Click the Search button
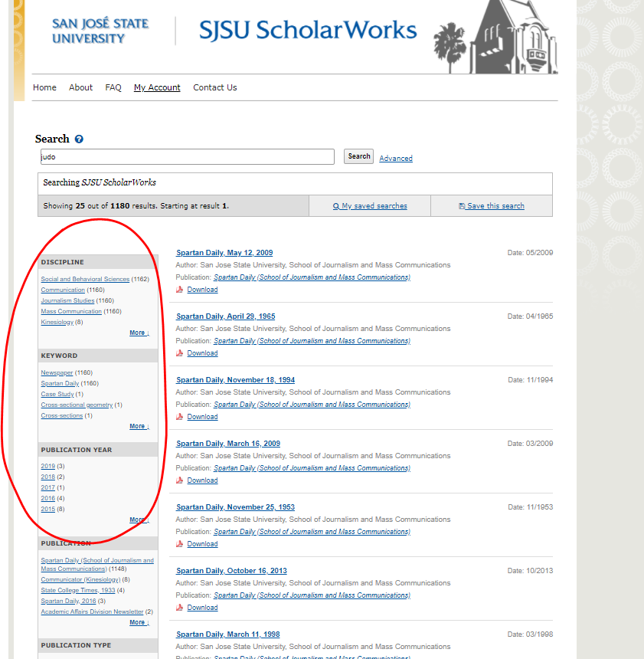 (x=359, y=156)
